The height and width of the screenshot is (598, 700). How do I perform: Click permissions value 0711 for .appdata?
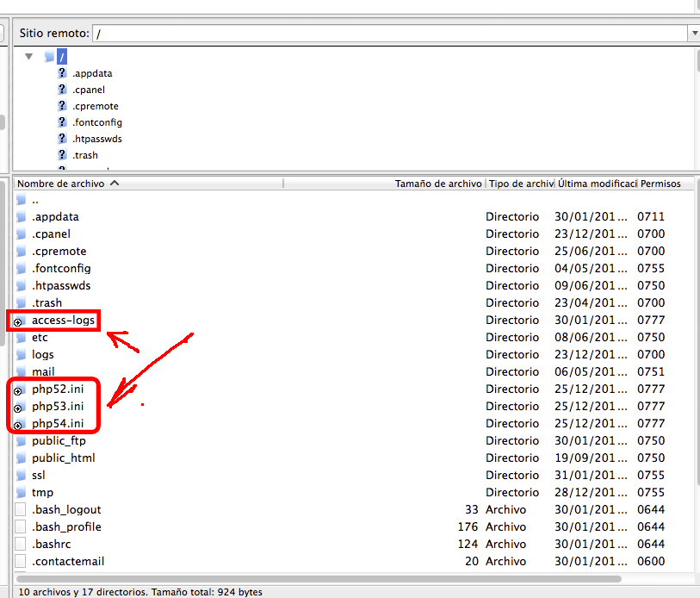(651, 217)
